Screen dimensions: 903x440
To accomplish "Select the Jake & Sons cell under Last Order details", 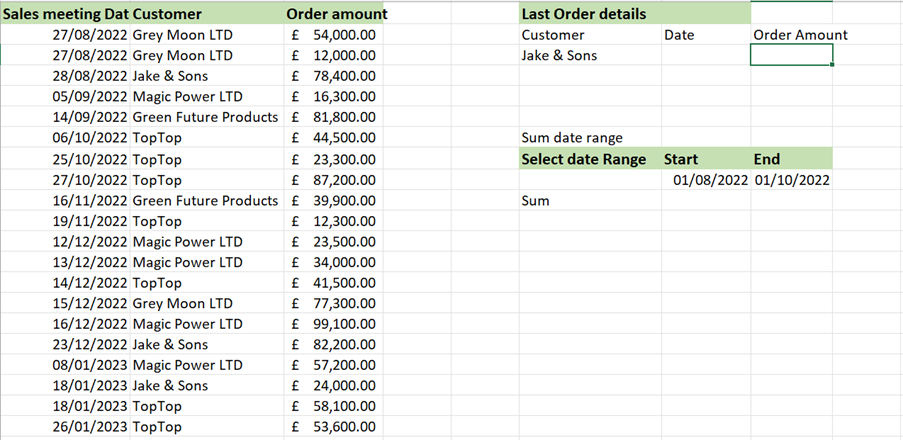I will point(590,56).
